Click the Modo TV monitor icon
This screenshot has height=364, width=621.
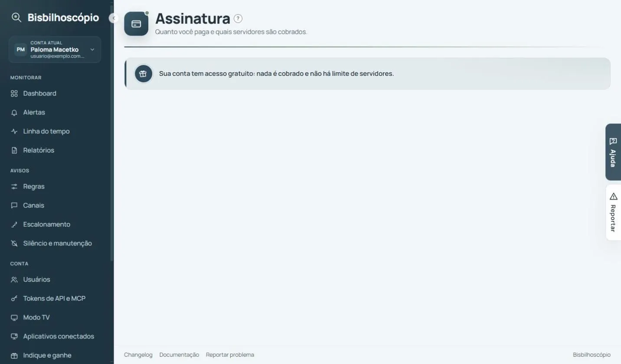14,318
